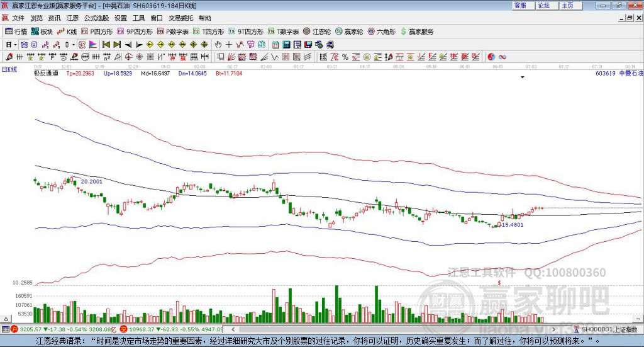Click the grid icon in status bar
Viewport: 644px width, 347px height.
5,329
